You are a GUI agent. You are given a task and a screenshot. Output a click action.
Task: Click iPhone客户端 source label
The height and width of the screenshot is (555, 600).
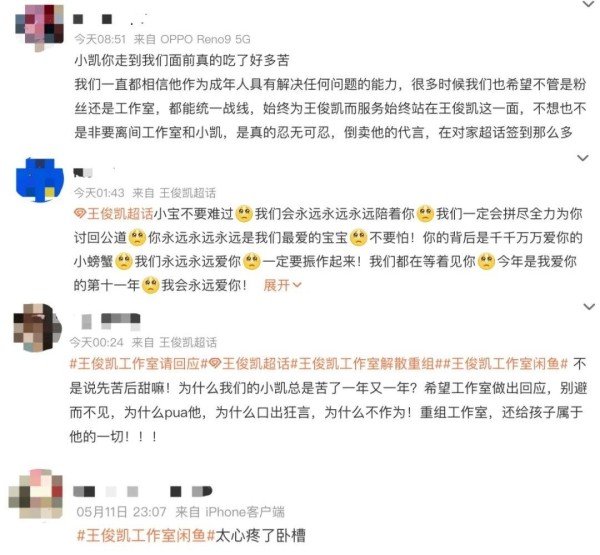pos(245,512)
